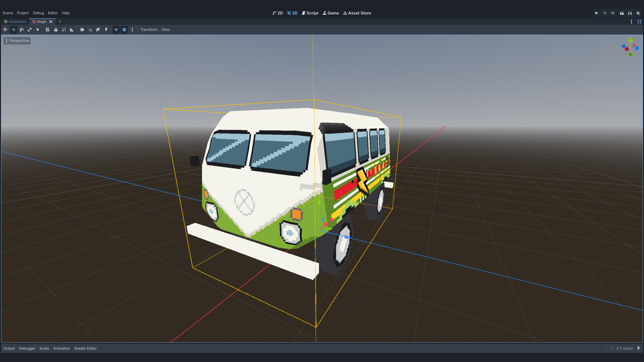Activate the Move mode tool
The image size is (644, 362).
pos(13,29)
